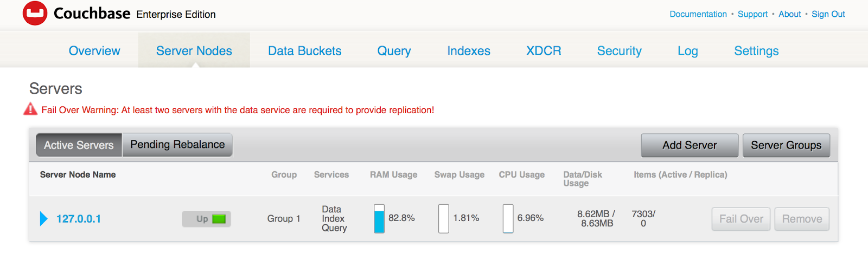Click the Couchbase logo icon
Image resolution: width=868 pixels, height=266 pixels.
[x=35, y=13]
